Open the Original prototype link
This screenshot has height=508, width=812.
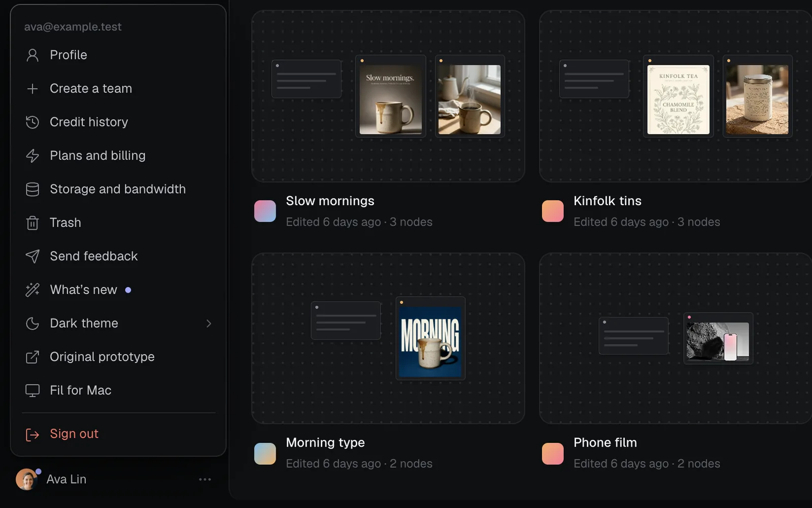click(x=118, y=357)
